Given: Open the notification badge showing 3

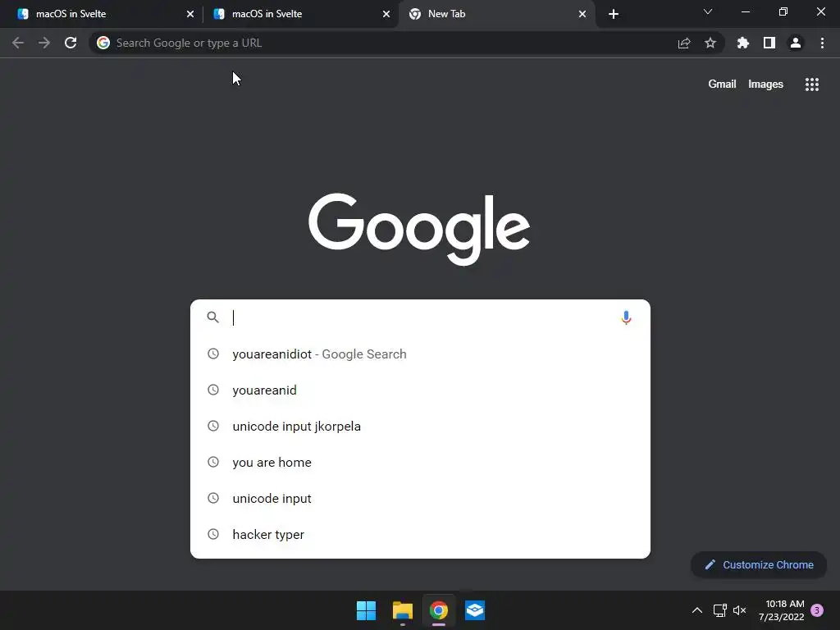Looking at the screenshot, I should click(x=817, y=610).
